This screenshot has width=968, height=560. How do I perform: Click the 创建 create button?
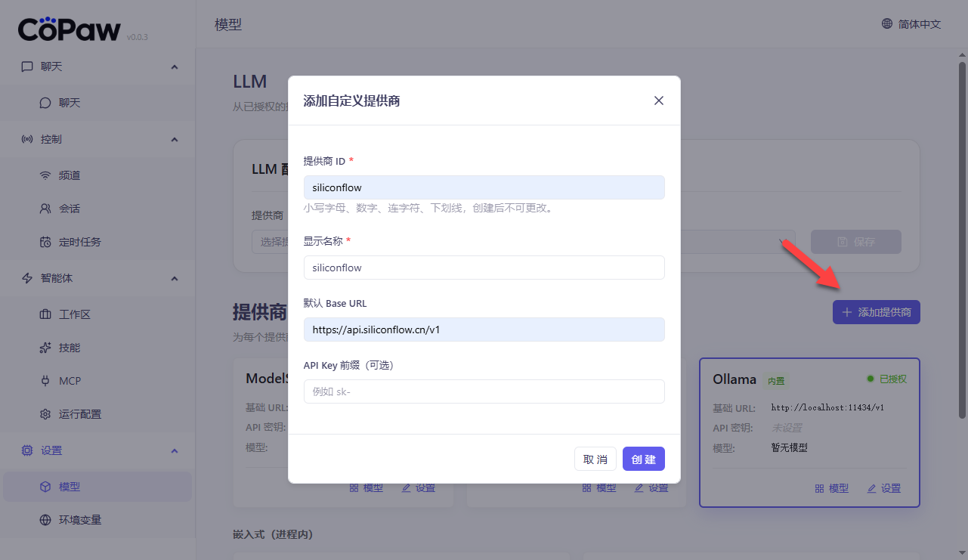click(644, 459)
